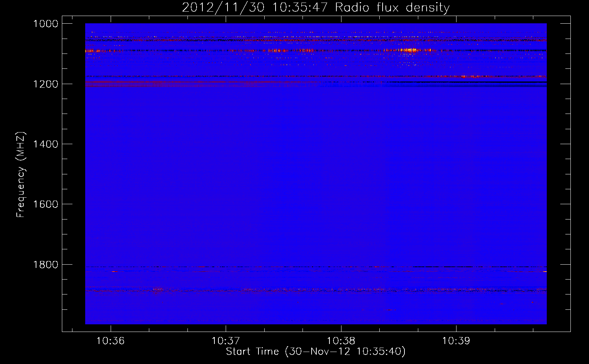The image size is (589, 364).
Task: Click the 1200 frequency tick label
Action: (46, 84)
